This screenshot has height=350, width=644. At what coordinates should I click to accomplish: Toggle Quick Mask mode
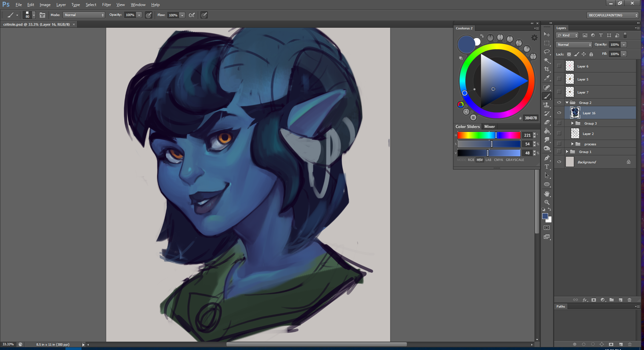[x=546, y=228]
